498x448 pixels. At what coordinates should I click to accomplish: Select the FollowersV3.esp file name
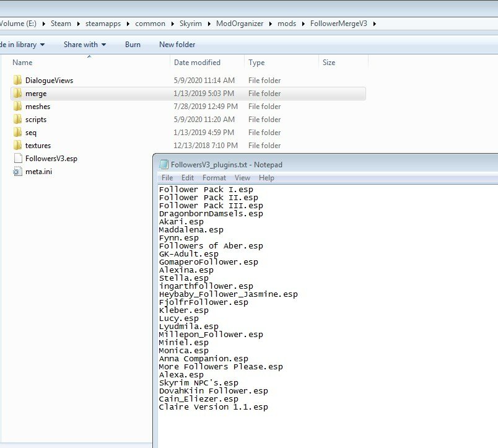coord(51,159)
